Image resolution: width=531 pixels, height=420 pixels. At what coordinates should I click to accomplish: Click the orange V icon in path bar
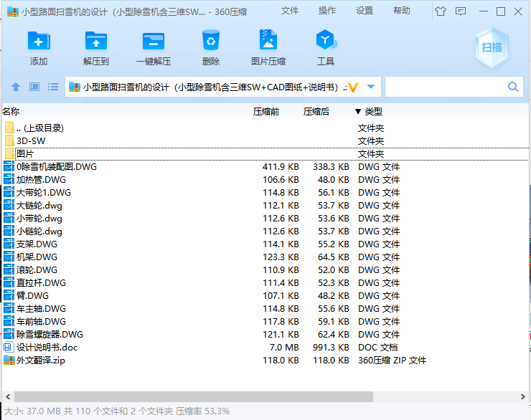(x=353, y=87)
